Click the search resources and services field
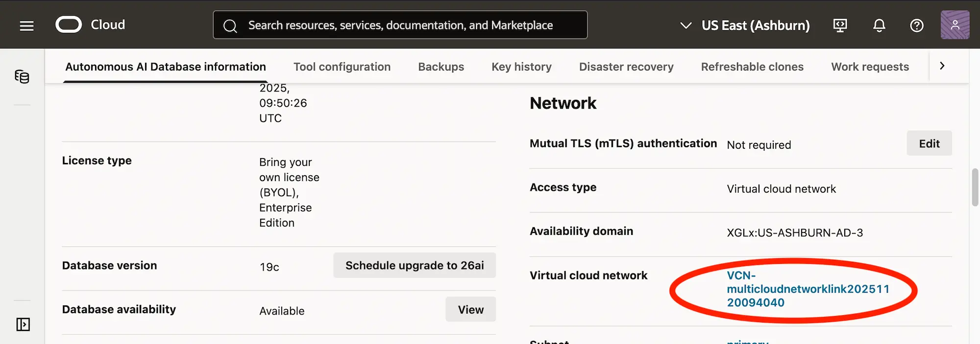 (400, 25)
